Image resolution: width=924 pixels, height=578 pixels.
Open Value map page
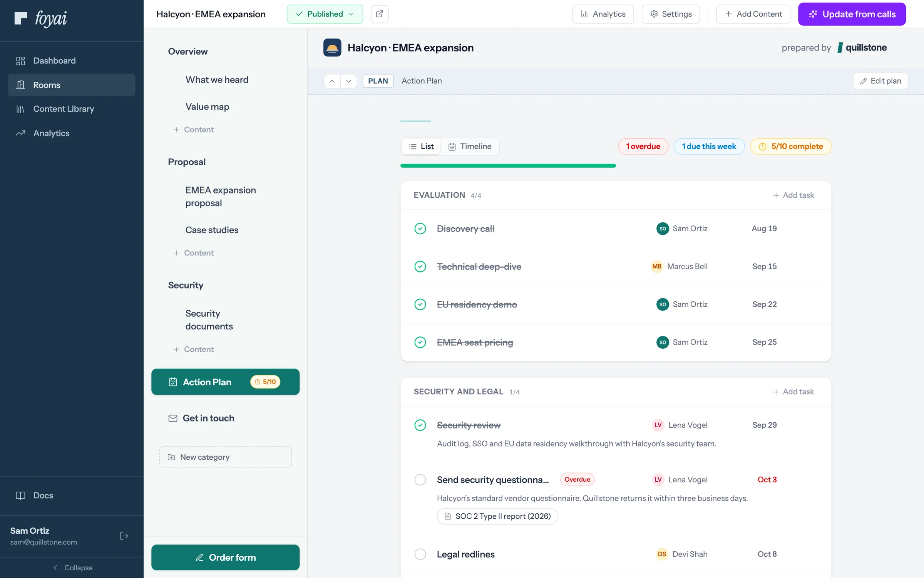[x=207, y=107]
